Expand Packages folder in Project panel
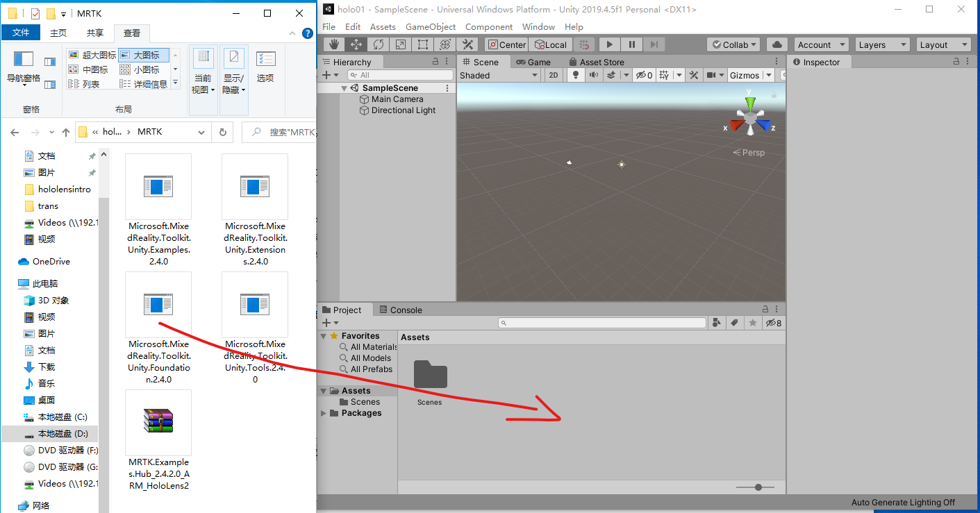 tap(324, 413)
